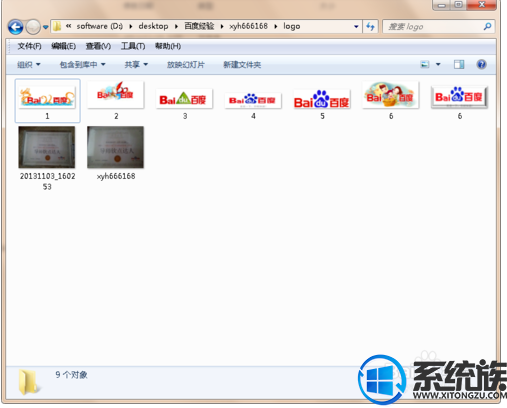Expand the 组织 dropdown
This screenshot has height=408, width=507.
pos(29,65)
